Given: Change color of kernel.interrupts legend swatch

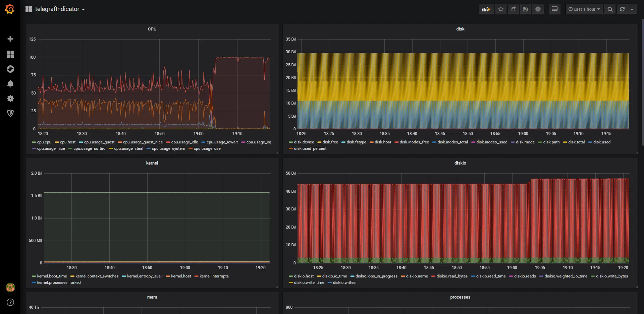Looking at the screenshot, I should coord(196,276).
